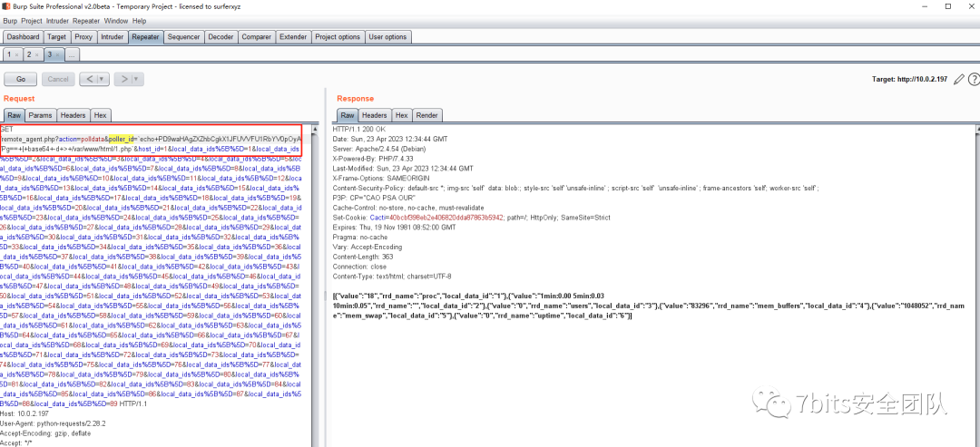Select the Response Raw tab

pyautogui.click(x=348, y=115)
